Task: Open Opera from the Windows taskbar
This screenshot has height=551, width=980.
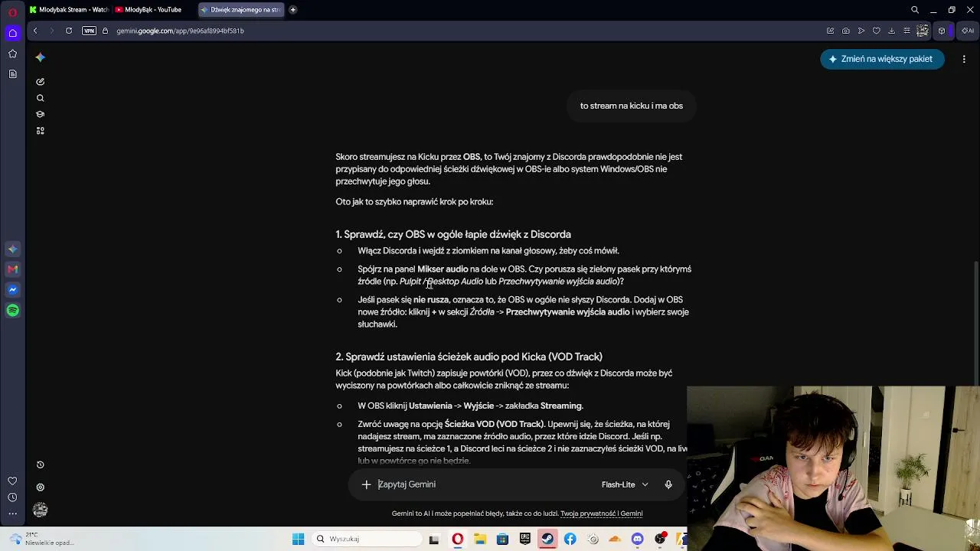Action: pyautogui.click(x=458, y=539)
